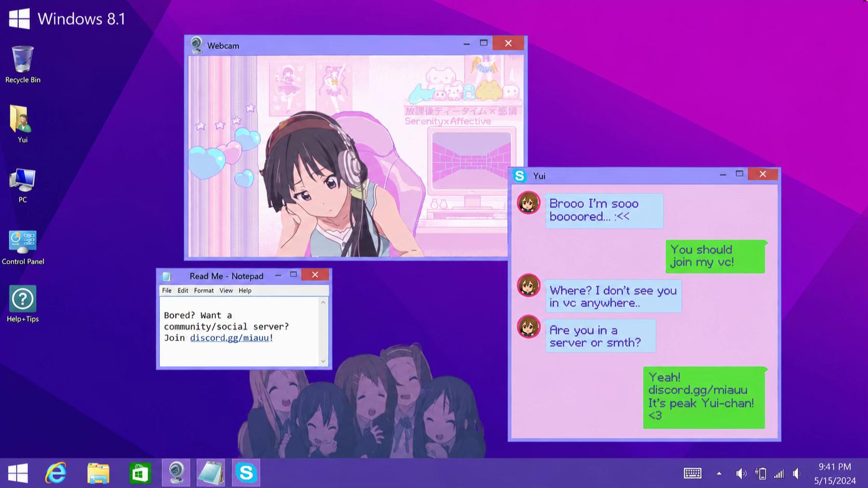Open the View menu in Notepad
The image size is (868, 488).
[x=226, y=291]
